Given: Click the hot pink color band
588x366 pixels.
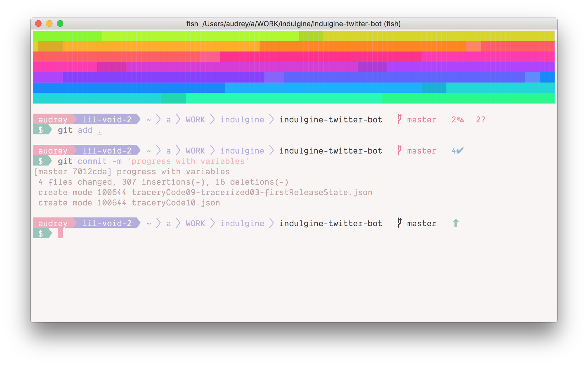Looking at the screenshot, I should [x=320, y=57].
